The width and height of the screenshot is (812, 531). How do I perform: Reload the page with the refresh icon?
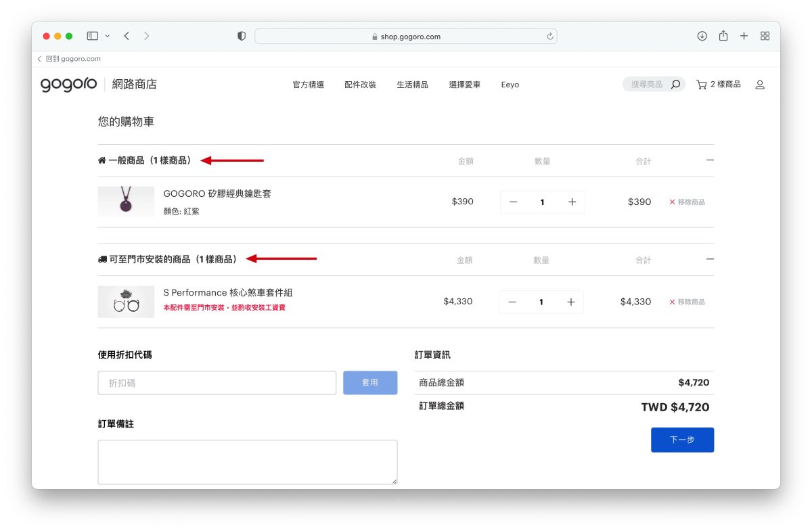click(550, 37)
